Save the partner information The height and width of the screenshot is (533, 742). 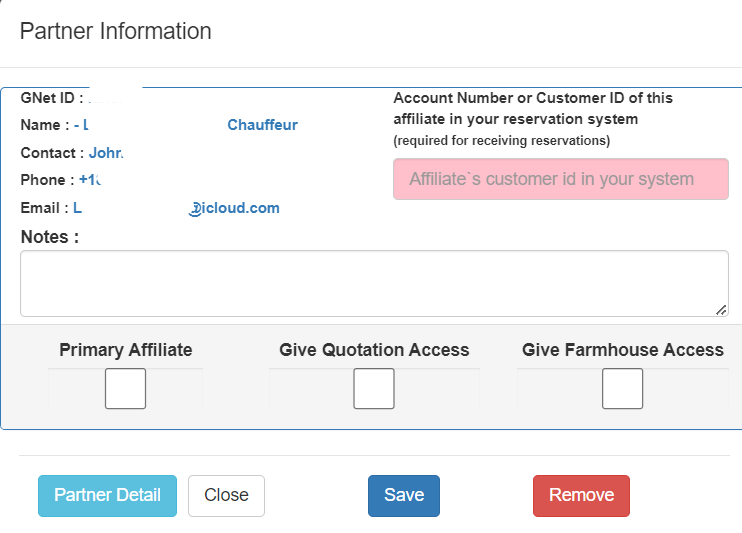click(404, 495)
